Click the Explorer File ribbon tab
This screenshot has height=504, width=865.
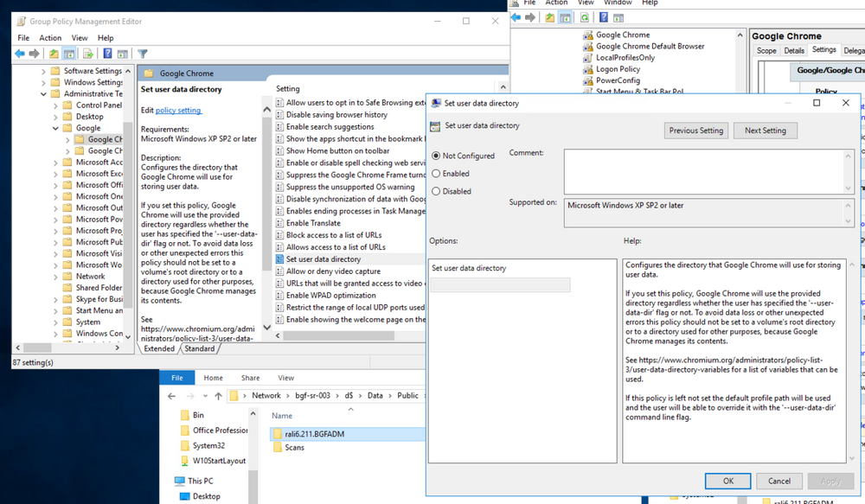pos(177,378)
